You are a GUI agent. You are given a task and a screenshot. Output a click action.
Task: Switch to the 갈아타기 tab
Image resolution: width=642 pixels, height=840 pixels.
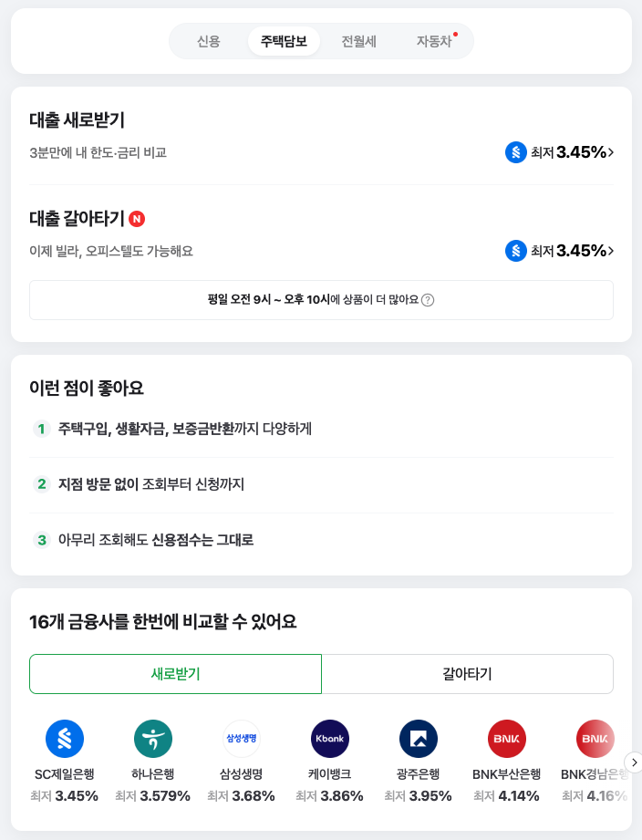467,674
